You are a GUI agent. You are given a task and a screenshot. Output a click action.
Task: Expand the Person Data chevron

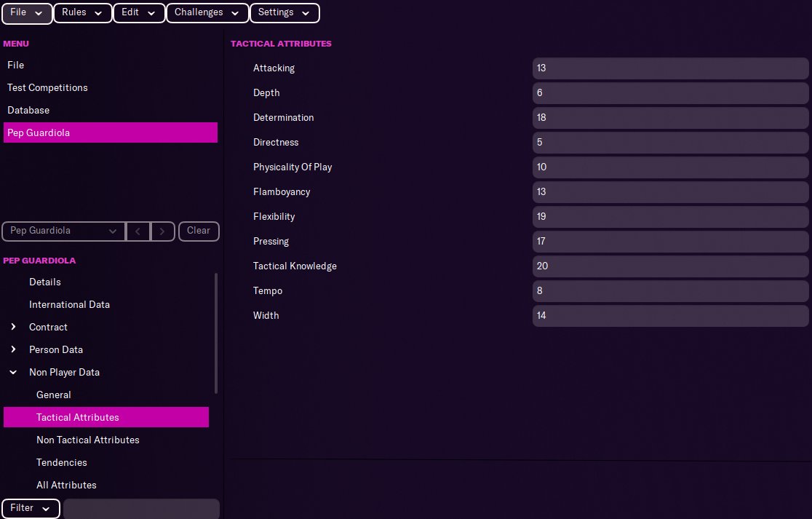[14, 349]
